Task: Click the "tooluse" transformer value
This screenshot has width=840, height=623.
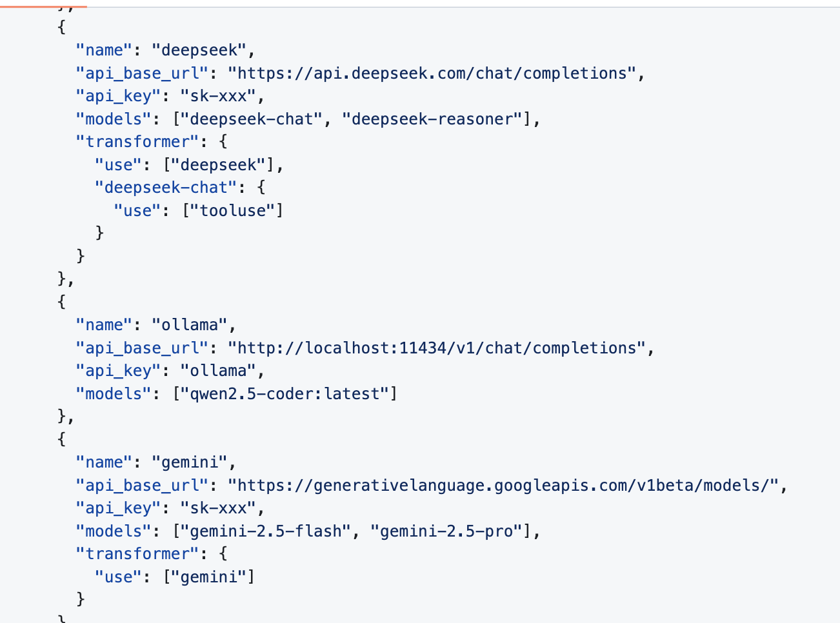Action: pyautogui.click(x=233, y=211)
